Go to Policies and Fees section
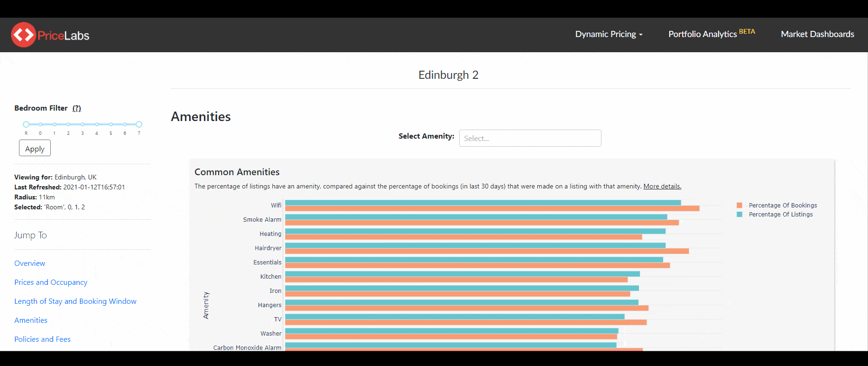The image size is (868, 366). [42, 339]
